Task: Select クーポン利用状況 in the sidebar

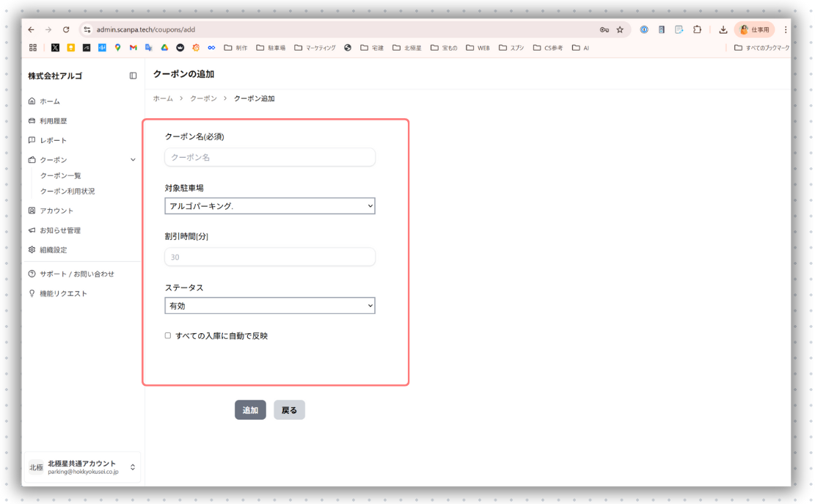Action: click(67, 191)
